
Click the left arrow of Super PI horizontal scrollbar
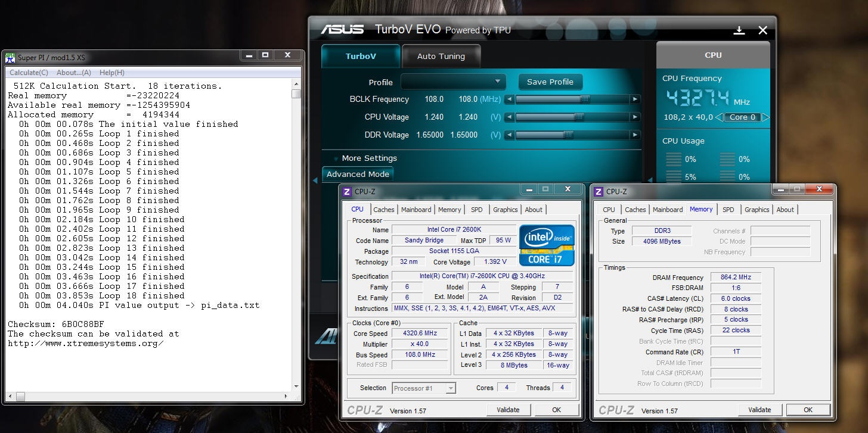click(11, 397)
